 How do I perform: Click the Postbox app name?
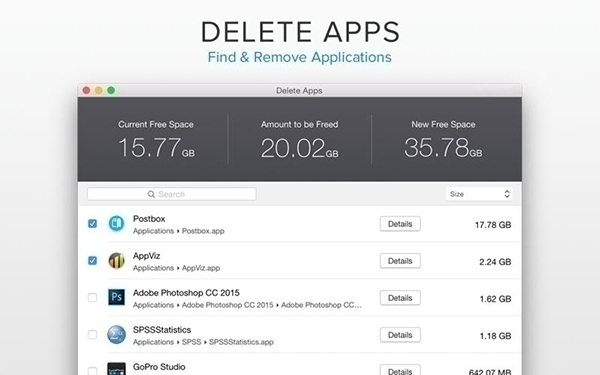(x=149, y=219)
